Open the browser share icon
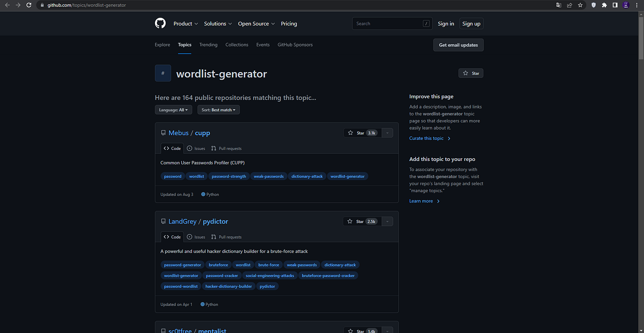 click(x=569, y=5)
